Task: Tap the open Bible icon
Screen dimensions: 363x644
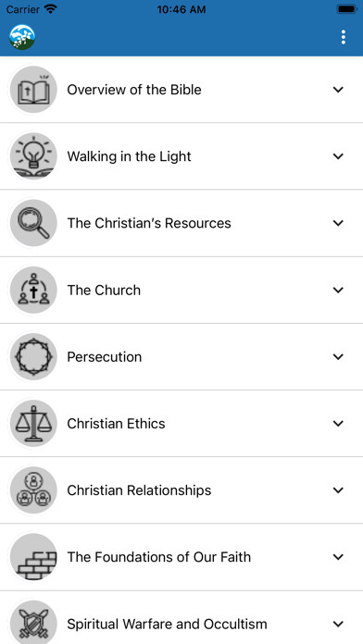Action: [33, 90]
